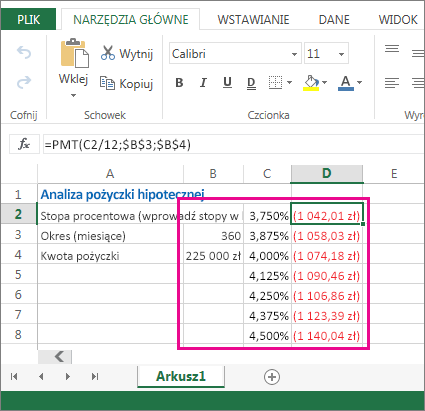Expand the Borders dropdown arrow
Viewport: 425px width, 411px height.
coord(289,82)
